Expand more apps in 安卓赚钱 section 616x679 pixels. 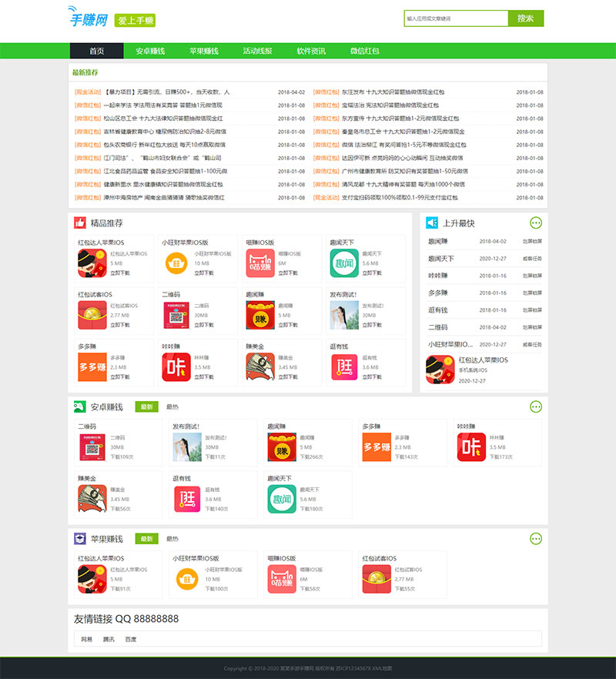536,406
